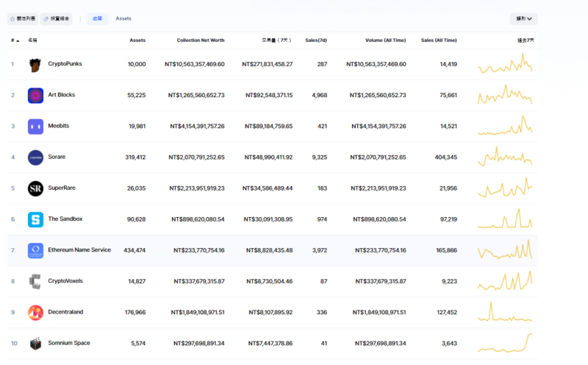Image resolution: width=588 pixels, height=365 pixels.
Task: Open The Sandbox collection name
Action: (x=65, y=219)
